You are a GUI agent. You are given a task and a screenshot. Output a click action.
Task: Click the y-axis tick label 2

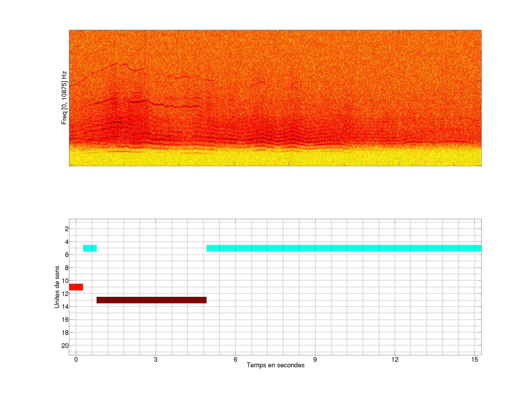[x=67, y=229]
